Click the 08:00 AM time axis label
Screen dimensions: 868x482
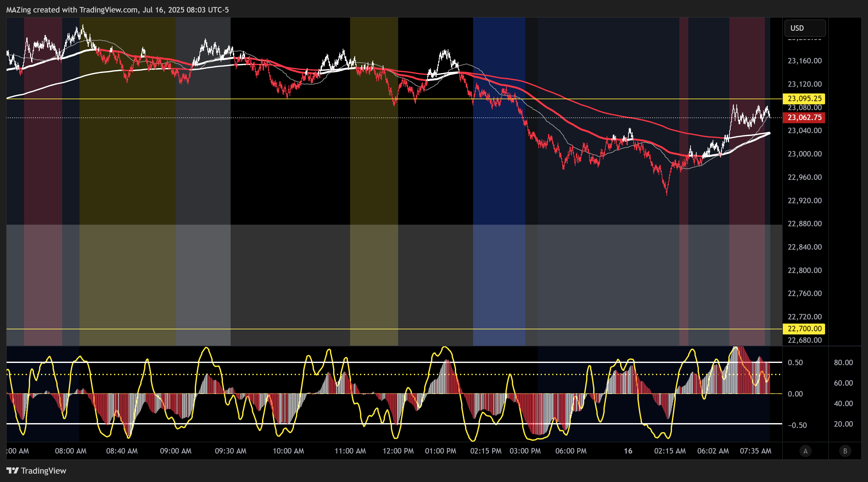pyautogui.click(x=71, y=451)
